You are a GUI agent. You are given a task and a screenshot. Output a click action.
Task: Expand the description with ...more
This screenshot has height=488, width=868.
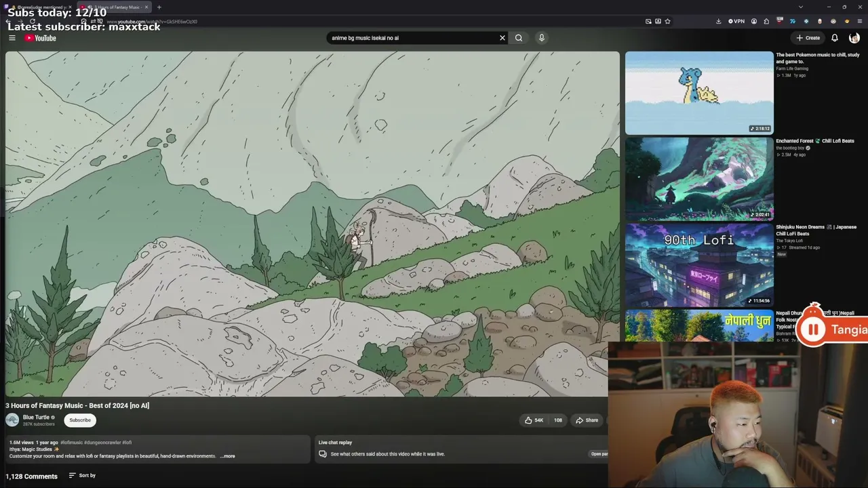click(x=227, y=456)
